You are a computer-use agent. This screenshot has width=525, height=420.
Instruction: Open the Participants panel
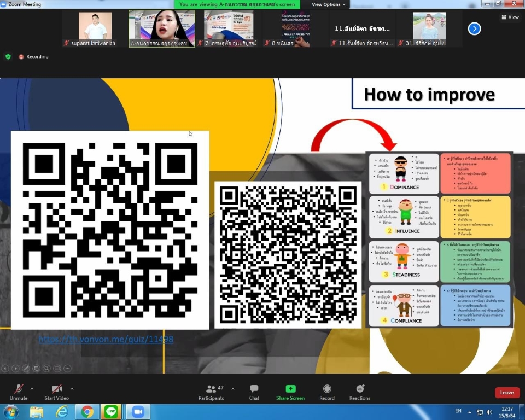(211, 392)
